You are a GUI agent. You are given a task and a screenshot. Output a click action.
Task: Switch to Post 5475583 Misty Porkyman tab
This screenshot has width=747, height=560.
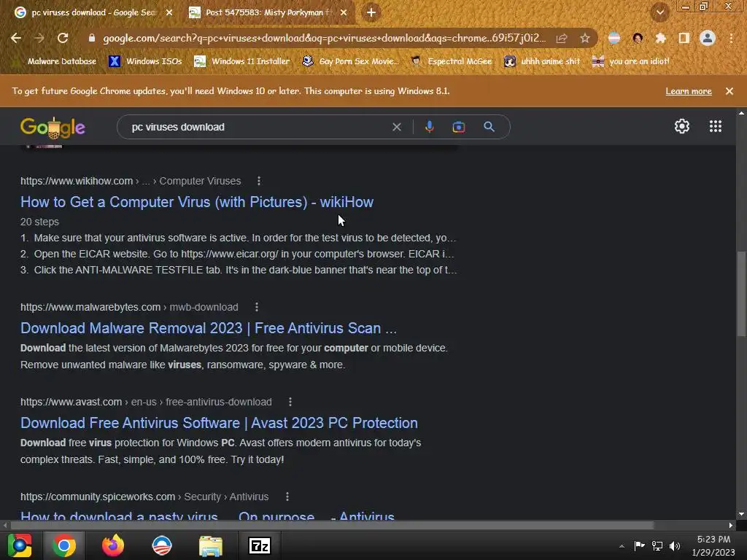(268, 13)
